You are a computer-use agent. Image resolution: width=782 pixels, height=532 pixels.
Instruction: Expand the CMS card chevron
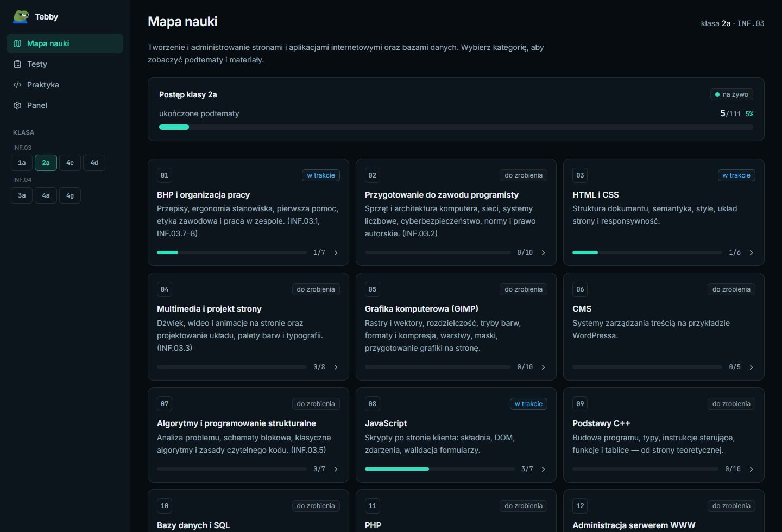coord(751,367)
